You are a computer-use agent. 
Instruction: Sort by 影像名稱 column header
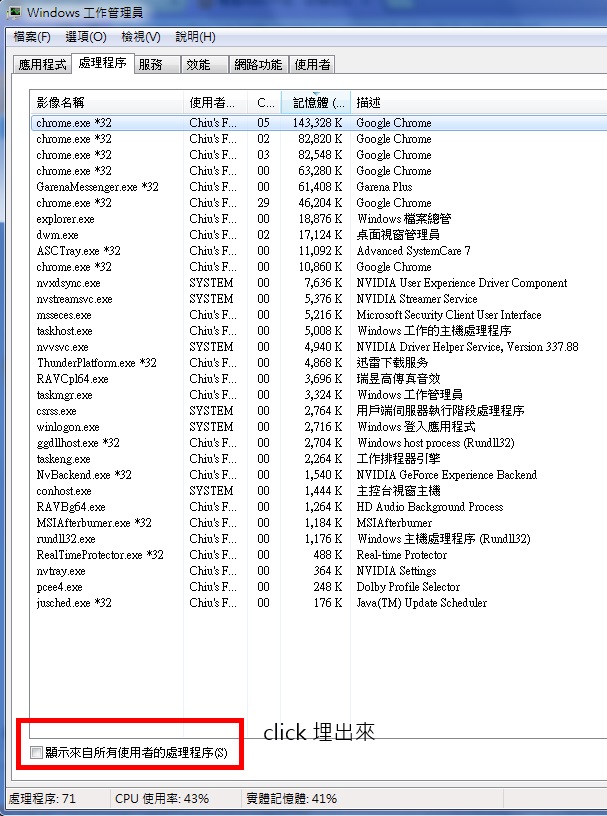tap(106, 103)
